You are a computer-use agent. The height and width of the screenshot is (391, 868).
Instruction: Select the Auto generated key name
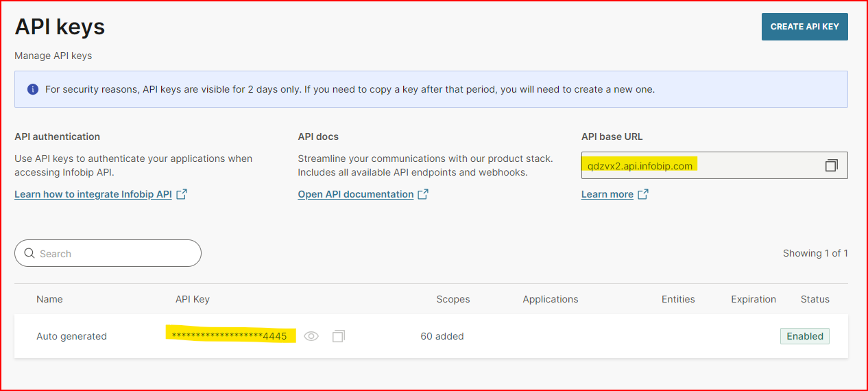[71, 336]
